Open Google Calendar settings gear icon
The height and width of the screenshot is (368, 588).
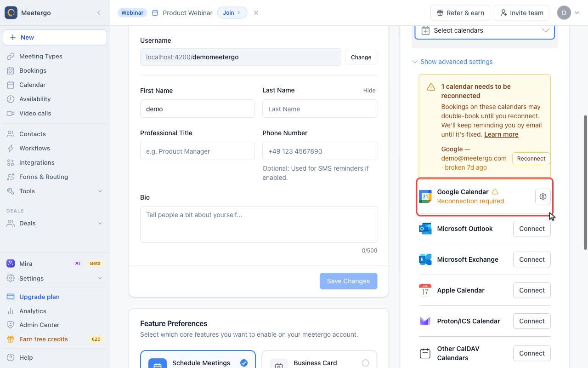click(x=543, y=196)
